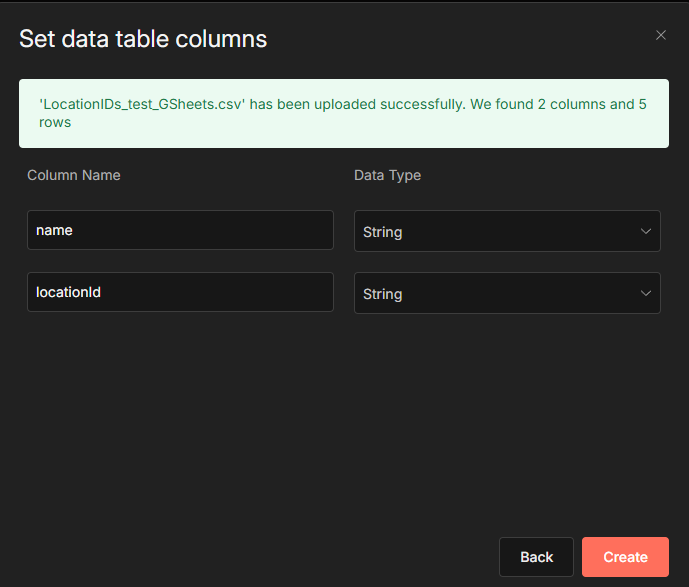689x587 pixels.
Task: Click the 'rows' text in the success message
Action: 55,123
